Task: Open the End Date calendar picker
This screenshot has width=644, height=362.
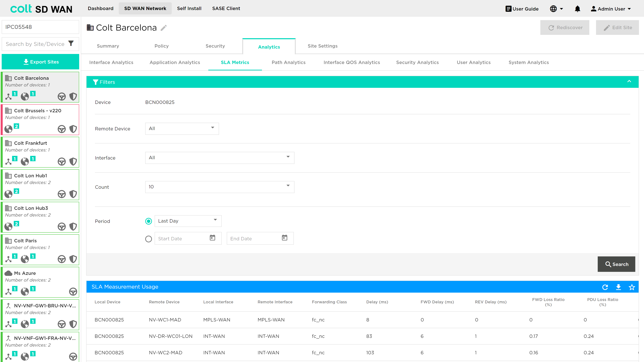Action: coord(284,238)
